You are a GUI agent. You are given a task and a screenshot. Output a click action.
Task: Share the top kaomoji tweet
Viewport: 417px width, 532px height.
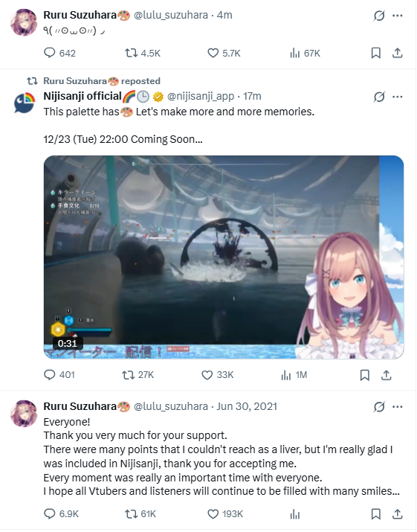coord(398,53)
